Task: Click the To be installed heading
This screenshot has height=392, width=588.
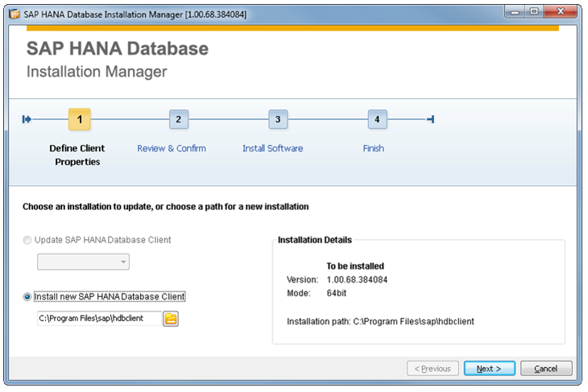Action: pos(355,266)
